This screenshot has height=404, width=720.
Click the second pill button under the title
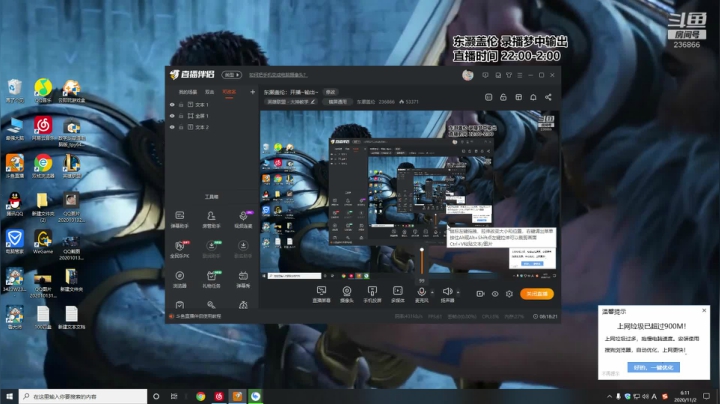338,102
